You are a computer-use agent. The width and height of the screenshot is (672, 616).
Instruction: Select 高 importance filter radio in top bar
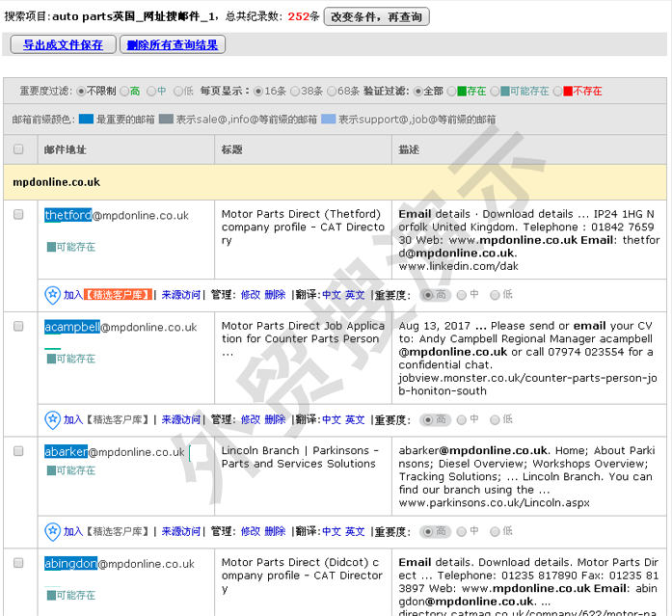(x=124, y=92)
